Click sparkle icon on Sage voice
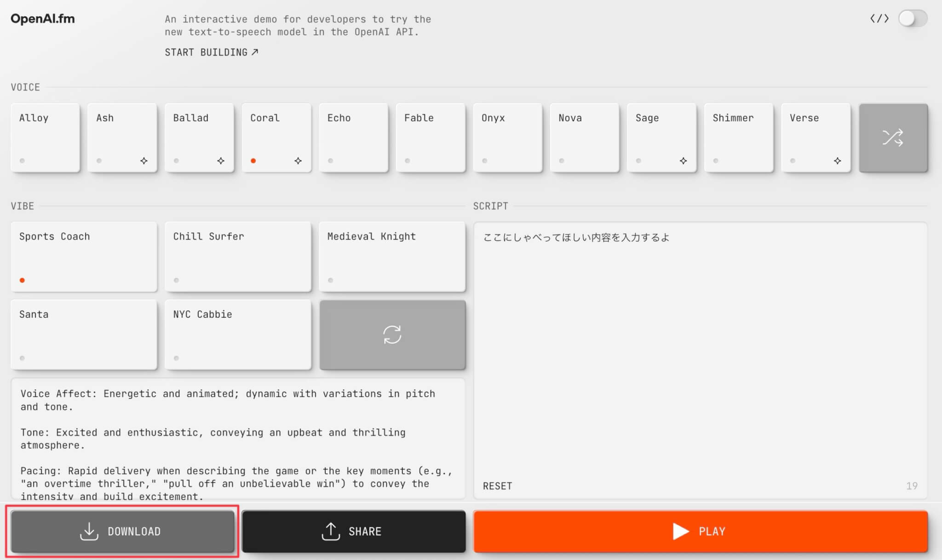Screen dimensions: 942x560 [x=683, y=160]
